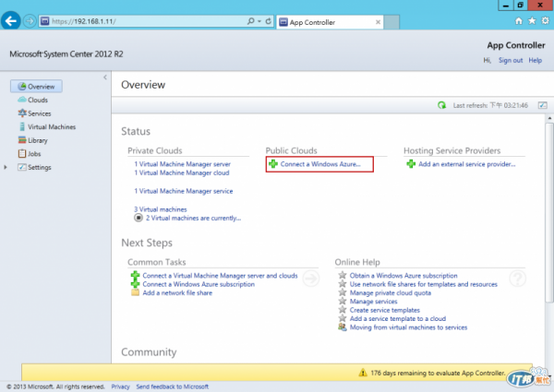Image resolution: width=554 pixels, height=392 pixels.
Task: Open 1 Virtual Machine Manager service link
Action: pyautogui.click(x=184, y=191)
